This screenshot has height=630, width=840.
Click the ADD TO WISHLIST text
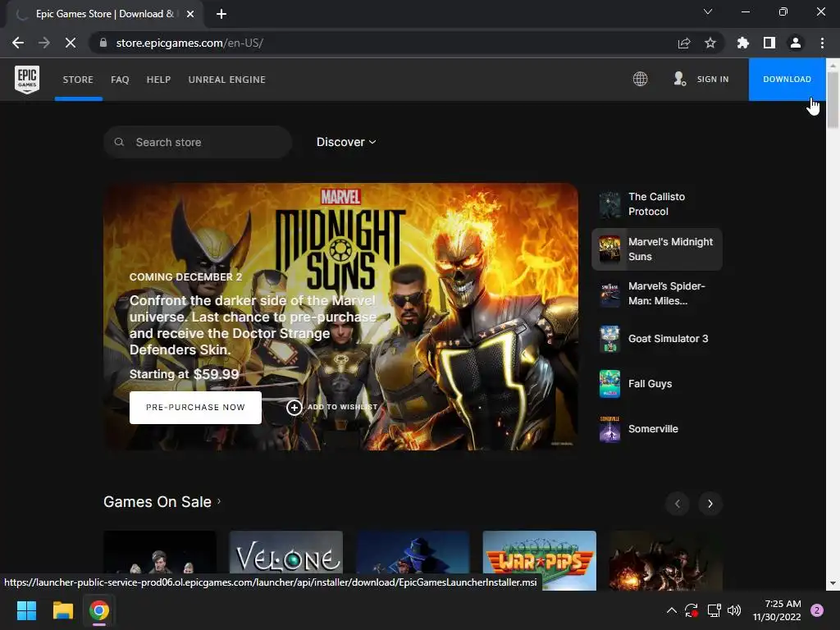click(x=342, y=407)
